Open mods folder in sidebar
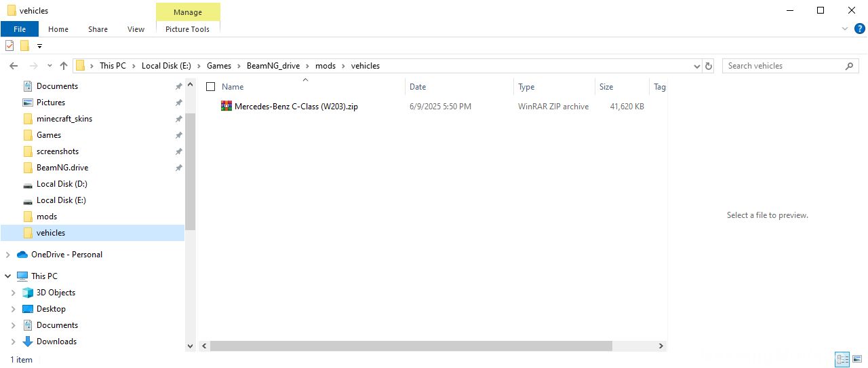Viewport: 868px width, 368px height. 47,217
